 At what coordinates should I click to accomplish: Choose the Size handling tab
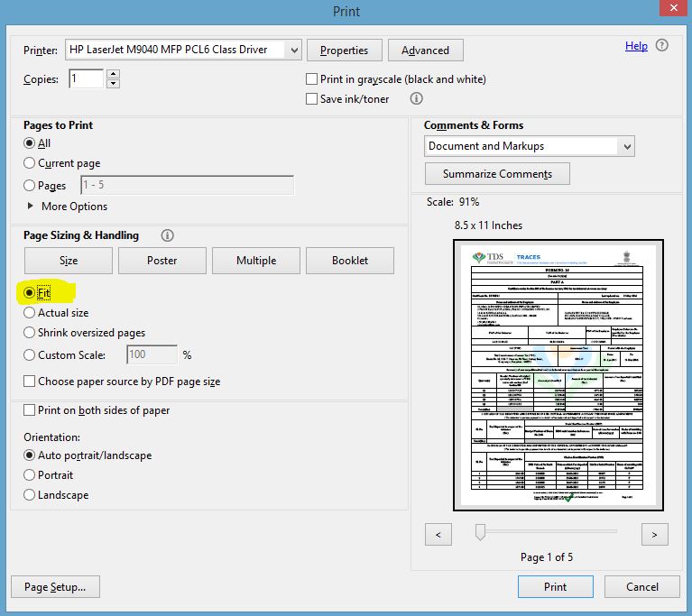[x=69, y=261]
